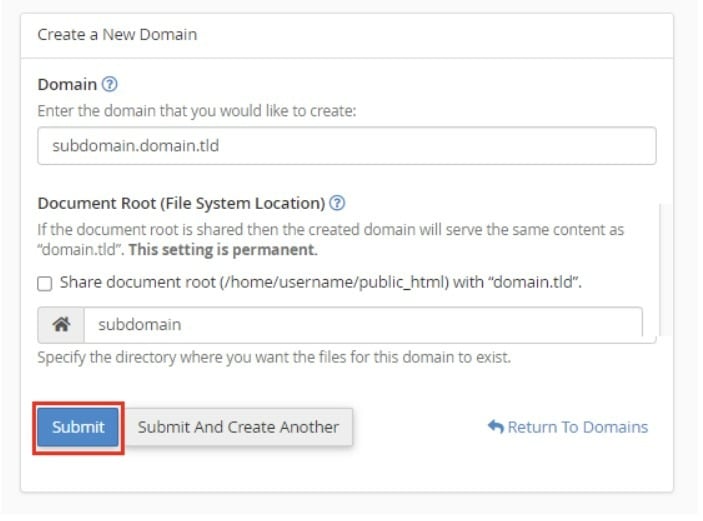Click the 'Create a New Domain' panel header
The image size is (703, 521).
117,34
